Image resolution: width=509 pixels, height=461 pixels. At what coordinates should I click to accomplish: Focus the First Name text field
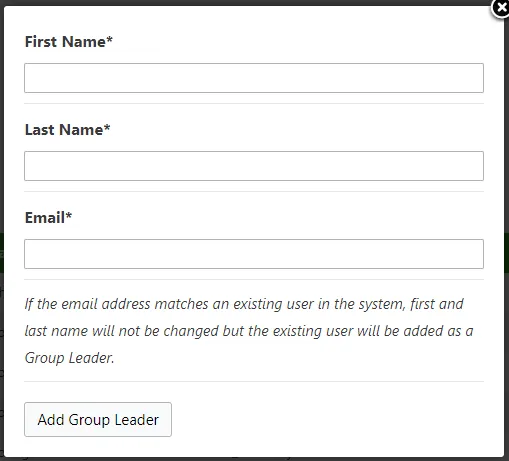254,78
